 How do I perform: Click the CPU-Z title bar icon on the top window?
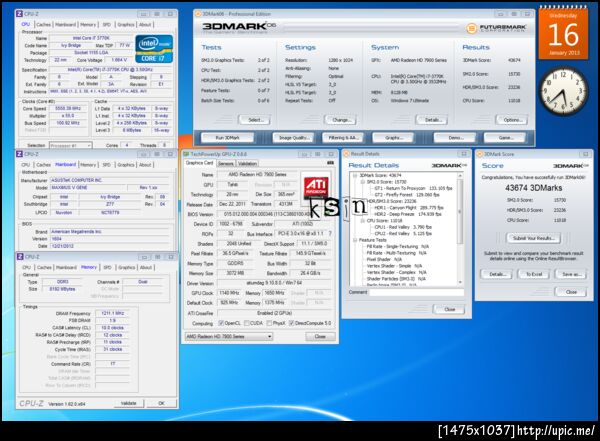pos(19,14)
